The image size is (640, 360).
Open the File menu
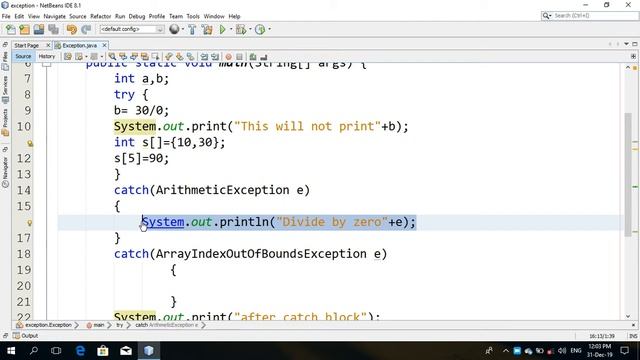coord(6,16)
